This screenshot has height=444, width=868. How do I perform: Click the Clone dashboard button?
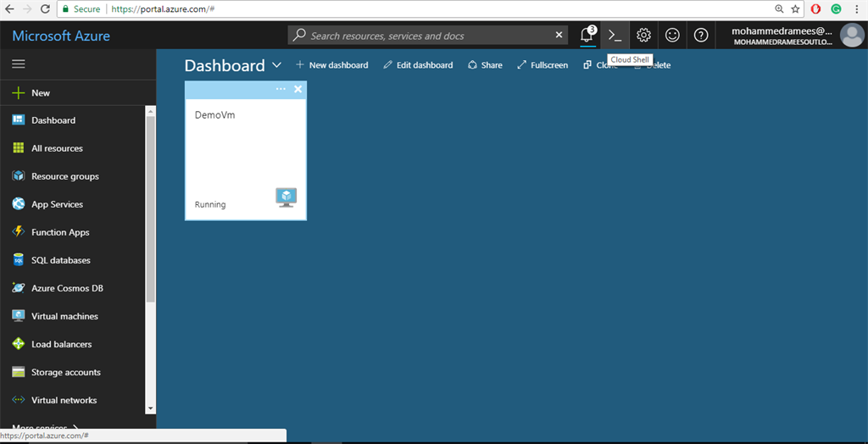pos(601,65)
